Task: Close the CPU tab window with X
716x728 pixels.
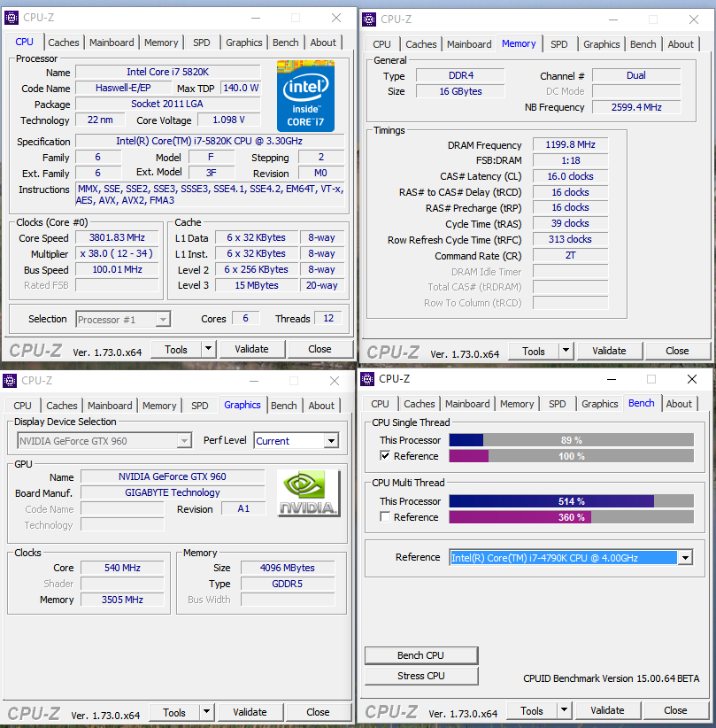Action: tap(336, 18)
